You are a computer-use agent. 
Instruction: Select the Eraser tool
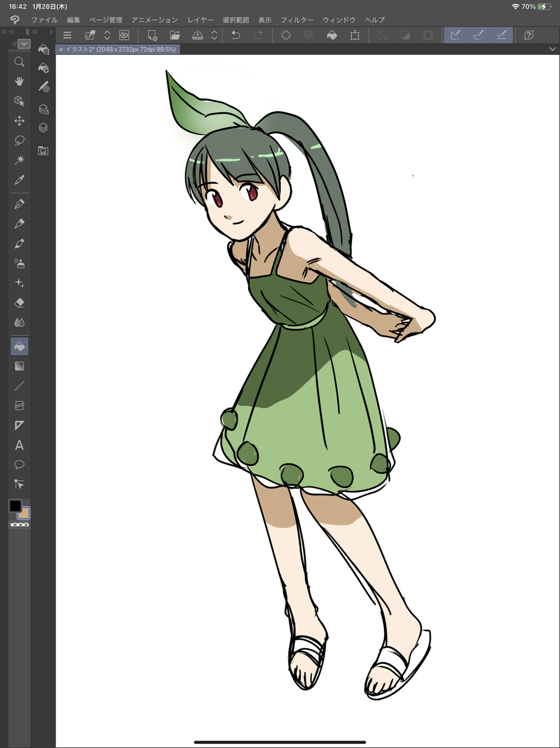(19, 303)
